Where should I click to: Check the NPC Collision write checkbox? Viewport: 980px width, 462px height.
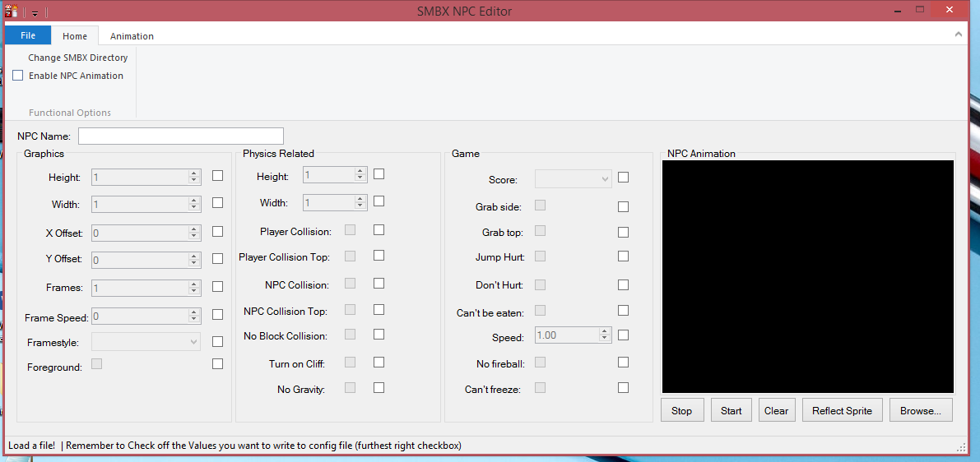pos(379,284)
